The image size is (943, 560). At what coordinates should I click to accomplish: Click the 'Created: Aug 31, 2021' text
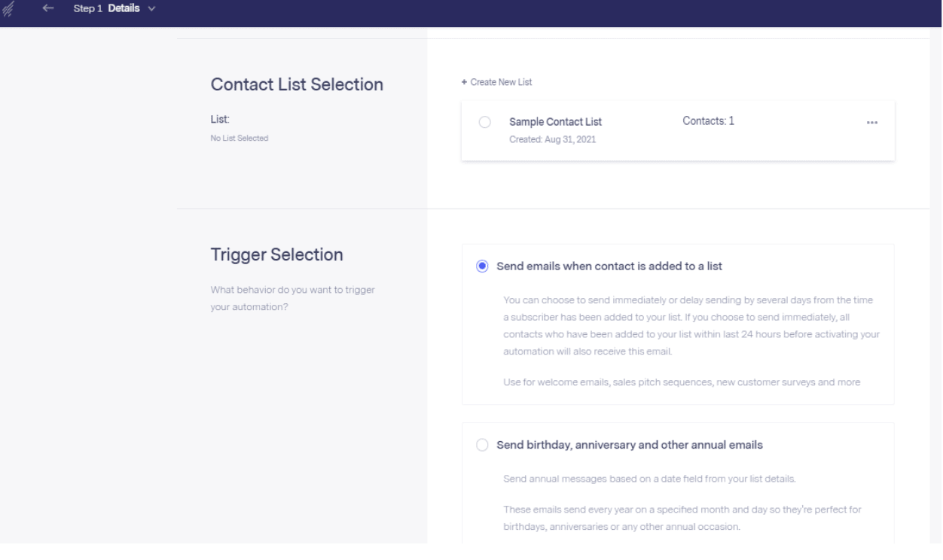pos(553,138)
